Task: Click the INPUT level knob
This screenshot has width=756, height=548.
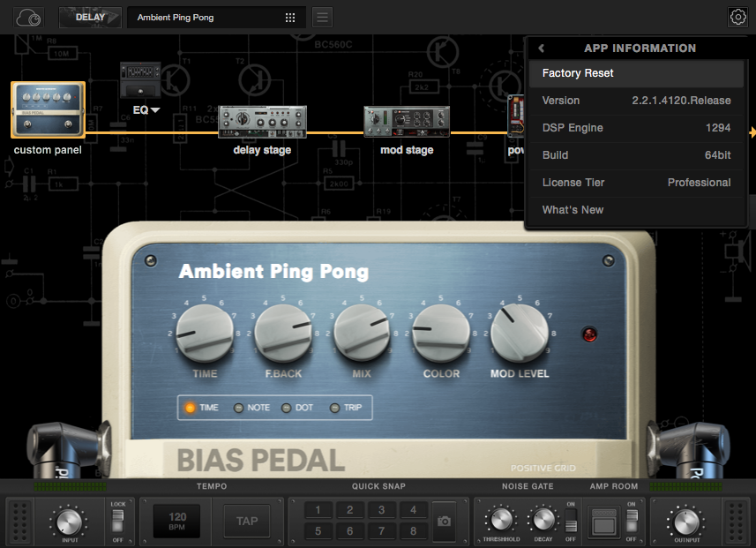Action: pos(69,522)
